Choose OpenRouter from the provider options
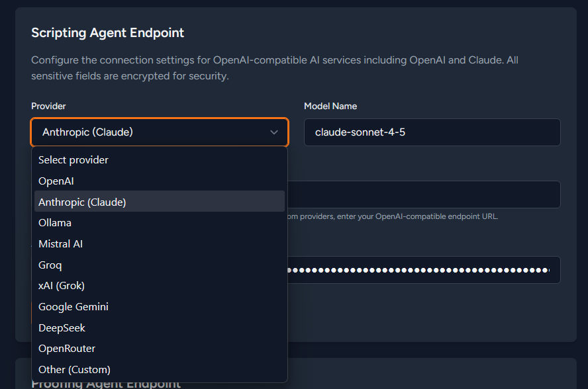 (x=67, y=349)
